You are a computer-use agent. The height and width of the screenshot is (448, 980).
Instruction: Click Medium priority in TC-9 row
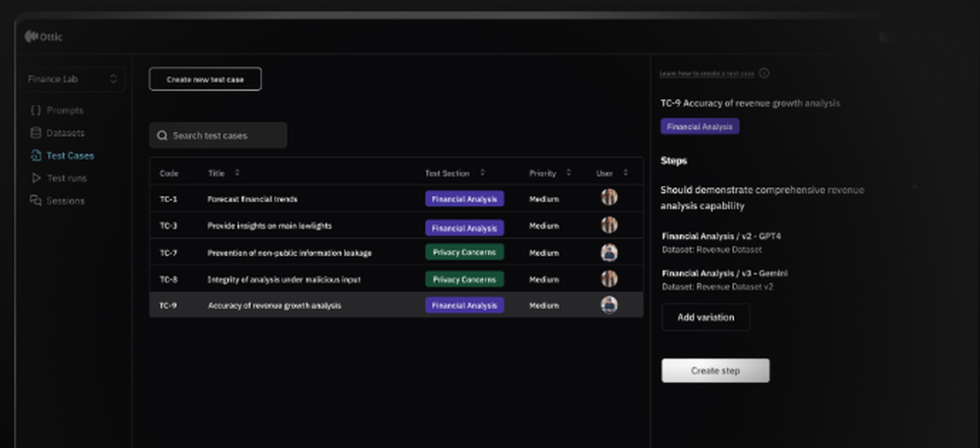pos(544,306)
